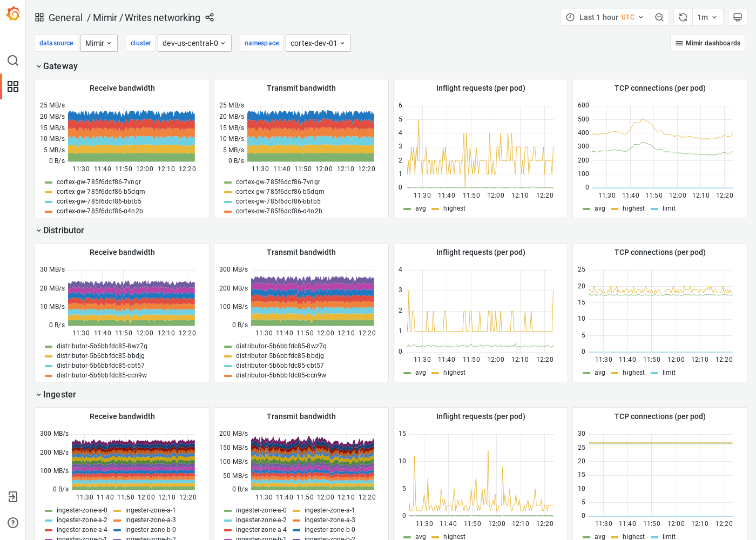Toggle the avg series in Inflight requests legend
The image size is (756, 540).
point(420,208)
